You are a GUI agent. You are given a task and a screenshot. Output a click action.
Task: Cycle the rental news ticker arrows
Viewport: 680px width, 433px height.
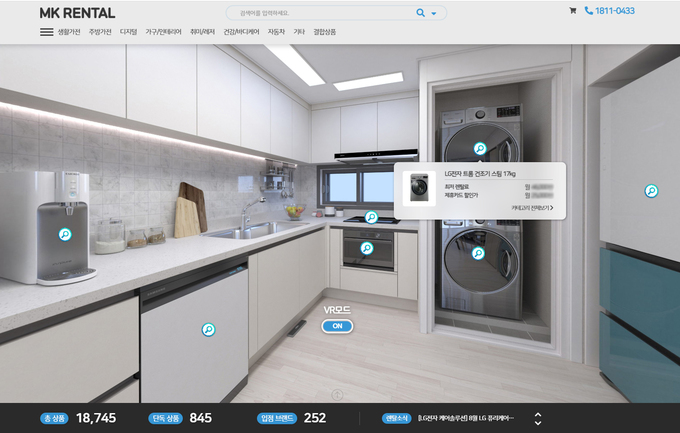click(538, 419)
